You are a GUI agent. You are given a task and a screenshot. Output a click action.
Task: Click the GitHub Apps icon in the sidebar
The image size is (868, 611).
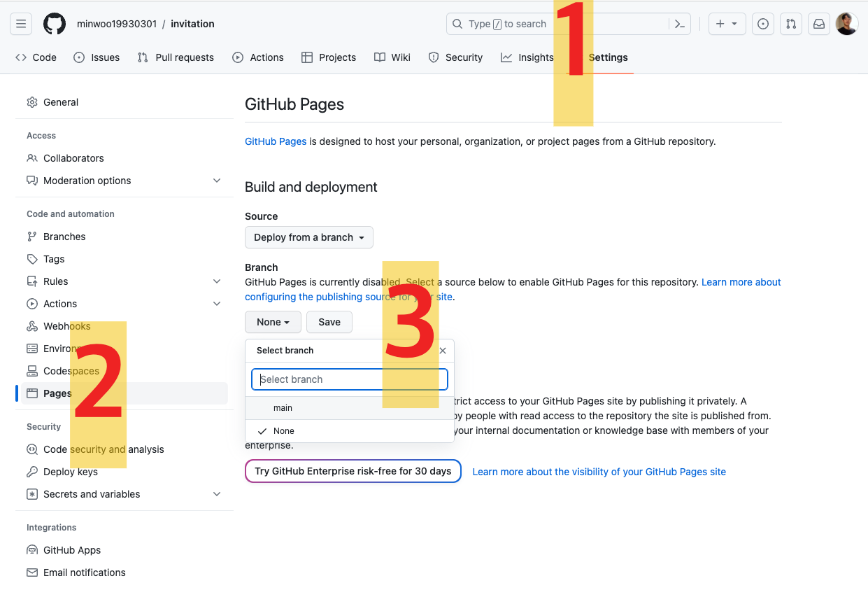click(x=32, y=550)
